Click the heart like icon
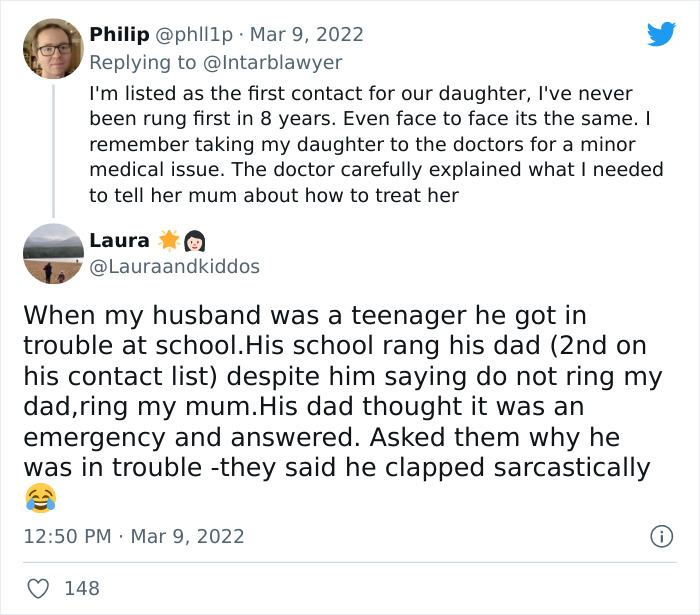 point(38,588)
